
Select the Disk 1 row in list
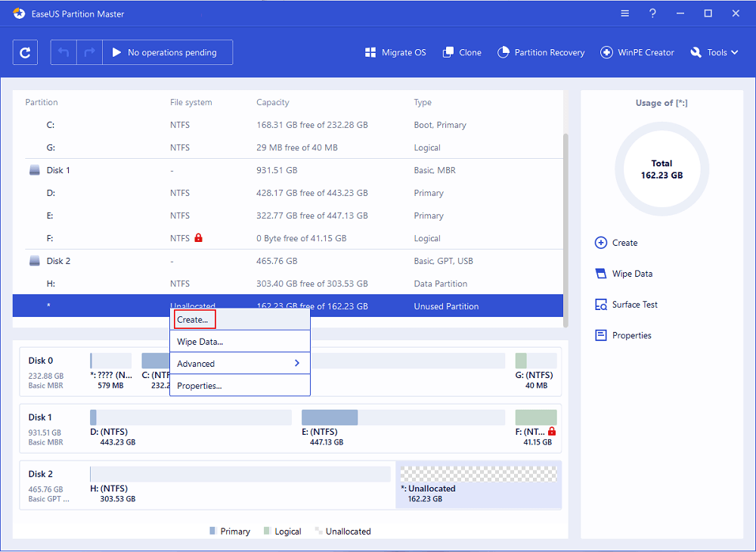coord(288,170)
